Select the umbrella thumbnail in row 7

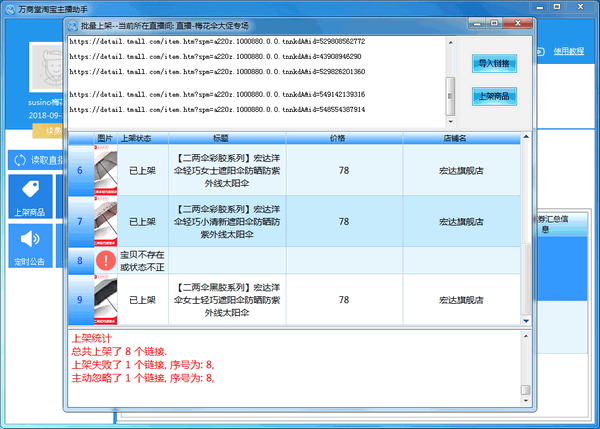pos(106,222)
